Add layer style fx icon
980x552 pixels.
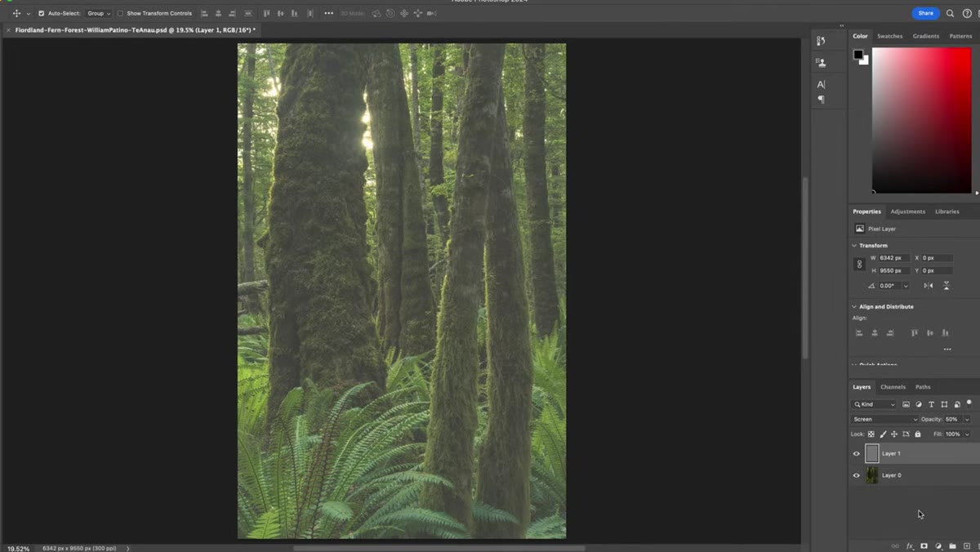910,545
